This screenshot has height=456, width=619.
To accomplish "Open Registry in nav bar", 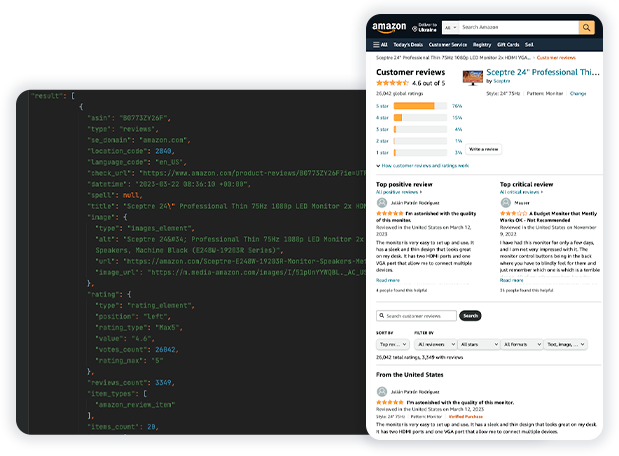I will coord(482,45).
